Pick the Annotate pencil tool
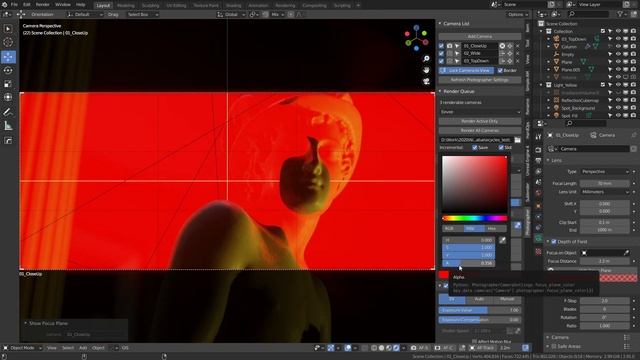640x360 pixels. 8,112
